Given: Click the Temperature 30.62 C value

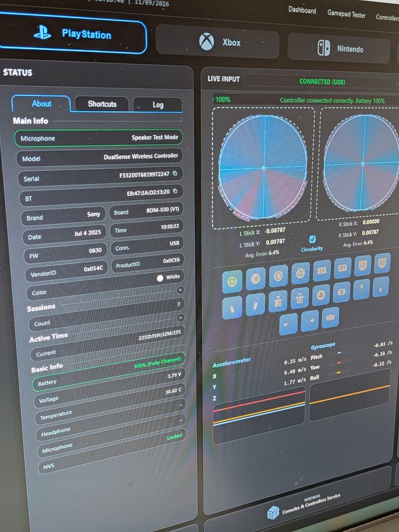Looking at the screenshot, I should click(x=173, y=391).
